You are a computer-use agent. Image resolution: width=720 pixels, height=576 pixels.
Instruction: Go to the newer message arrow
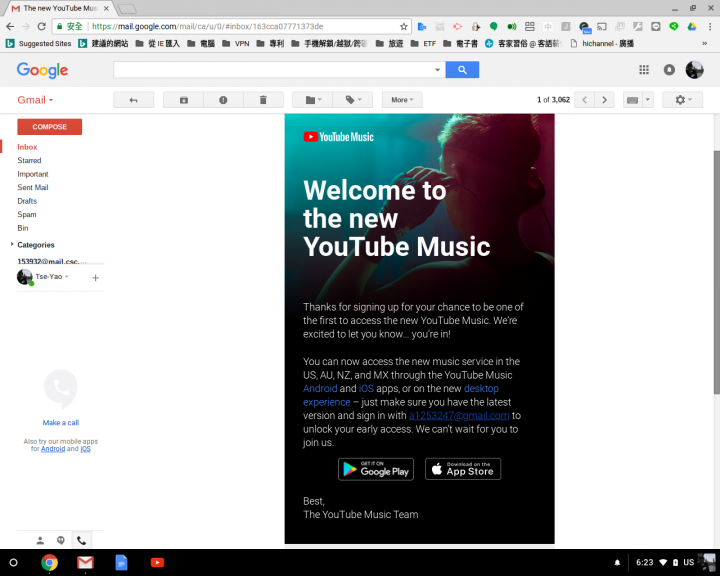tap(585, 100)
